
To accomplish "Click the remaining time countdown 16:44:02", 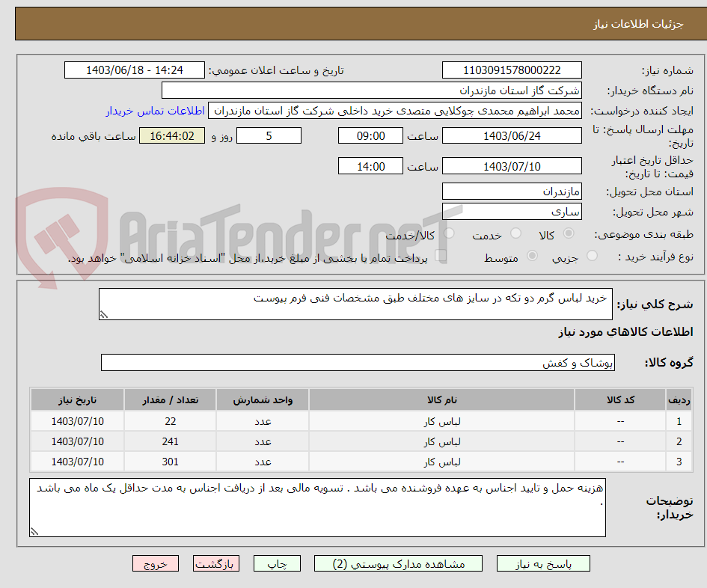I will coord(172,135).
